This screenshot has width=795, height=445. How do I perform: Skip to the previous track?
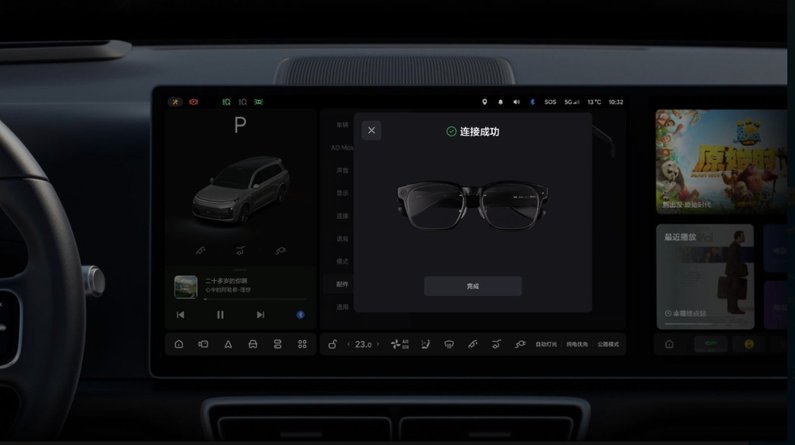pyautogui.click(x=180, y=315)
